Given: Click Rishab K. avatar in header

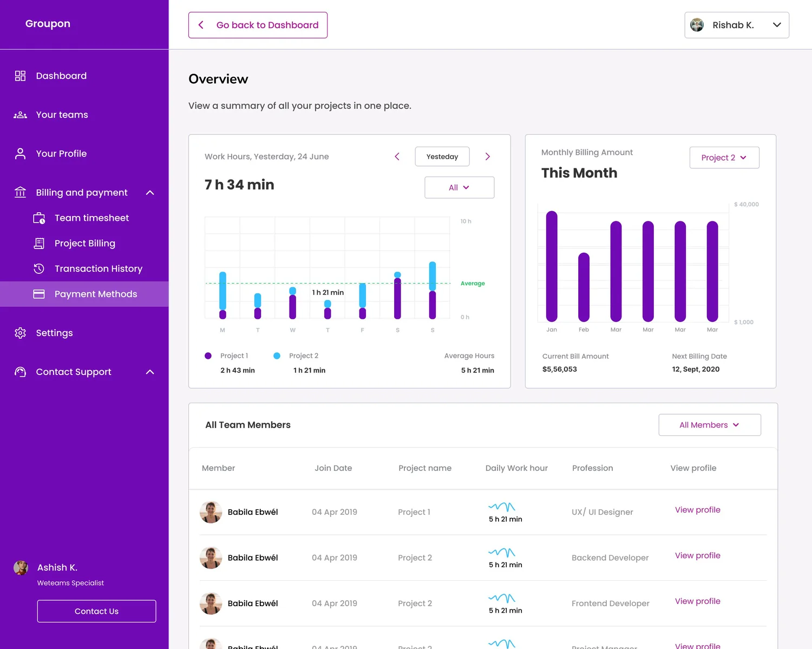Looking at the screenshot, I should (697, 25).
